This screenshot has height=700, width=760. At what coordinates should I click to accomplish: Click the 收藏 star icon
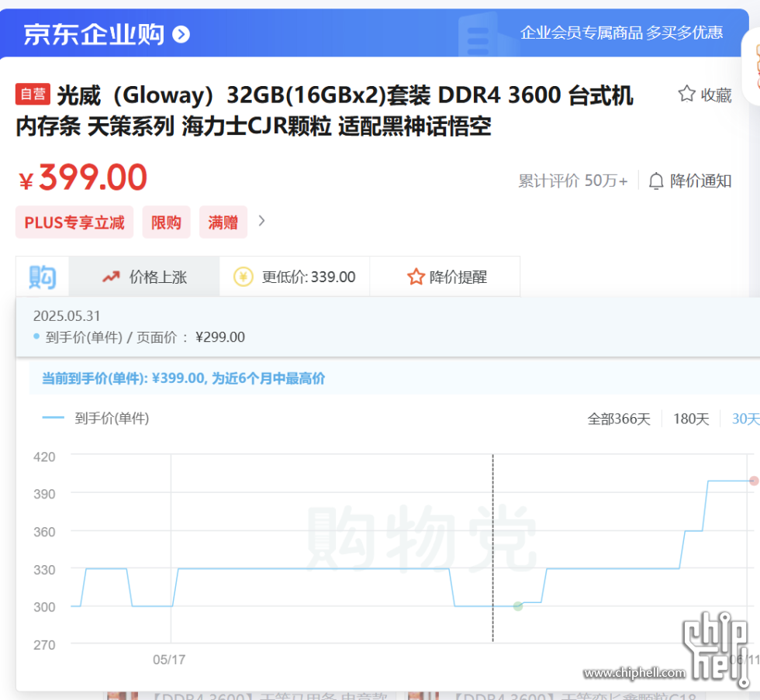pos(686,94)
